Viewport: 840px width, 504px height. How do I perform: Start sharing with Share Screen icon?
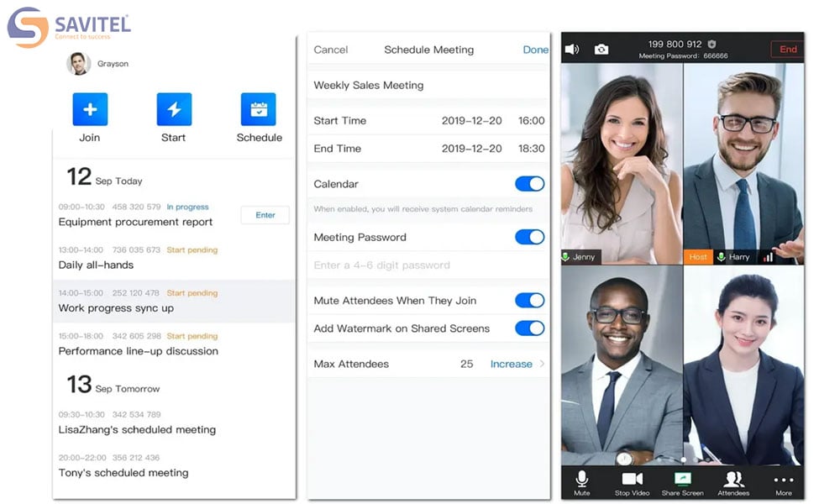click(682, 479)
